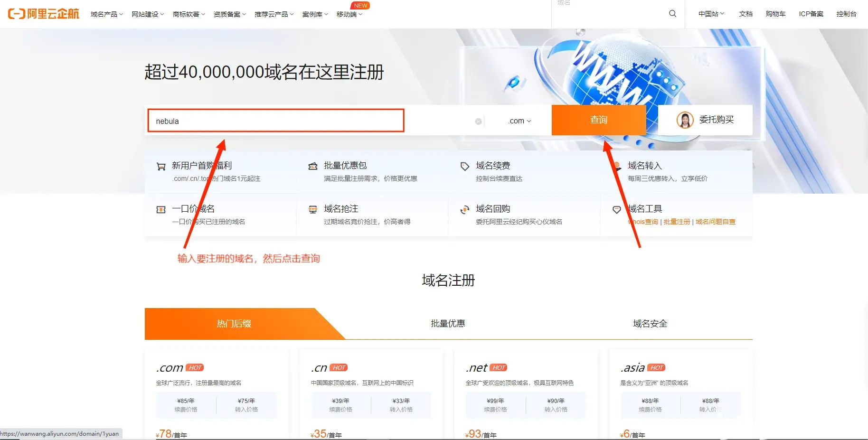
Task: Click the .cn domain pricing card title
Action: point(319,368)
